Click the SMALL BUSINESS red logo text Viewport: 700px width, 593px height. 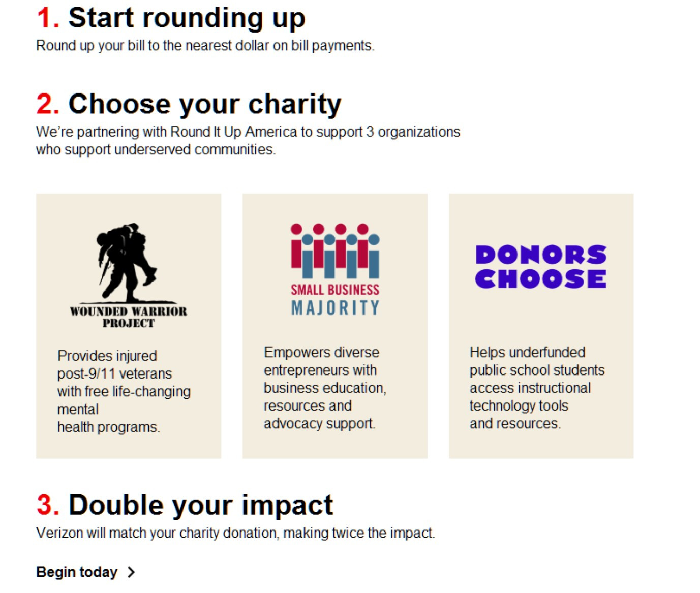[x=335, y=290]
